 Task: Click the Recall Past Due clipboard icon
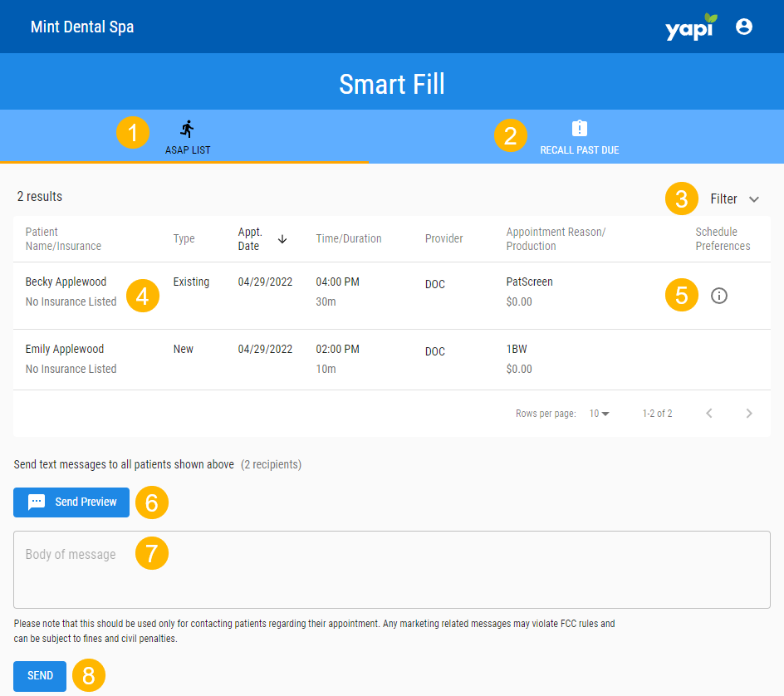[x=580, y=129]
